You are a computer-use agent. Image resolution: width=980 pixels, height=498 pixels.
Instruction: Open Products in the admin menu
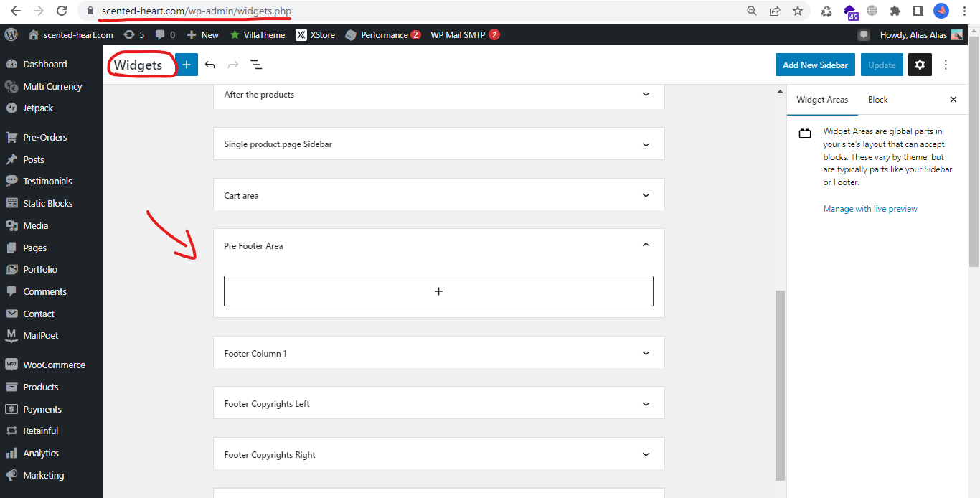coord(40,387)
